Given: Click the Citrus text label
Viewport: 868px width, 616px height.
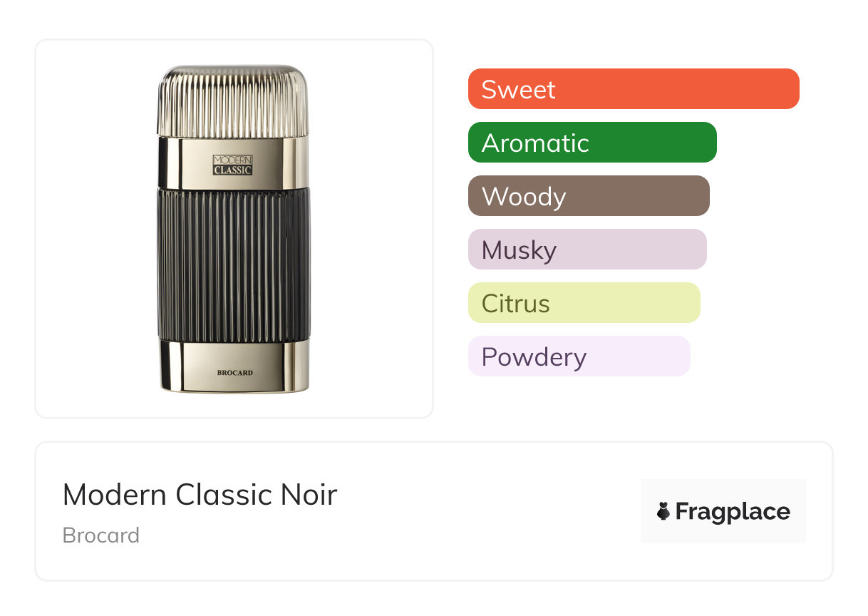Looking at the screenshot, I should tap(515, 303).
